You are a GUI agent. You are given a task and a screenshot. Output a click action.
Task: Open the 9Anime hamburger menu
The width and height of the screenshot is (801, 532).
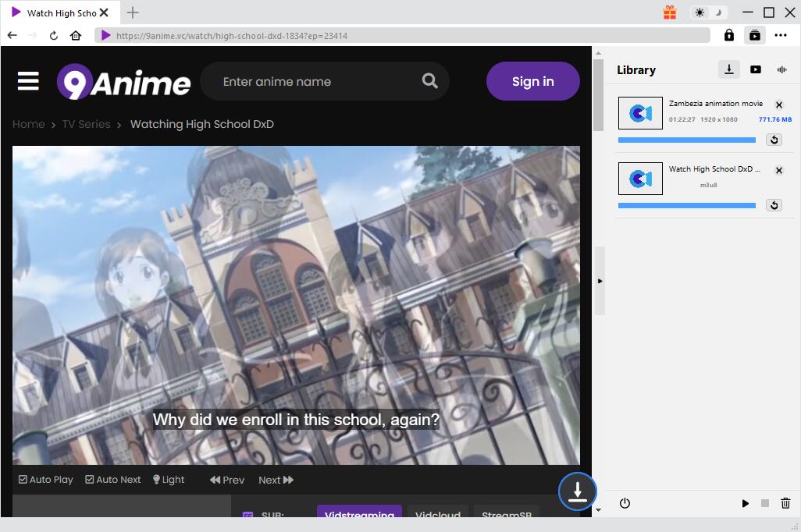(x=28, y=81)
